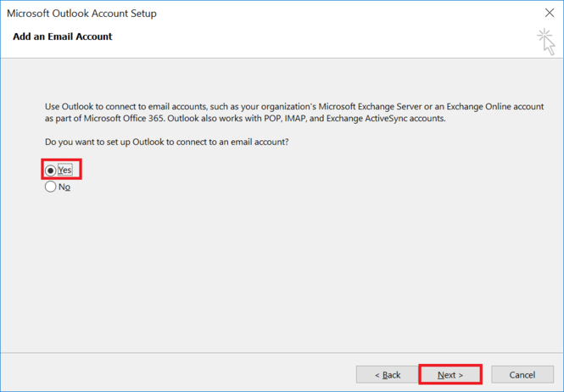564x392 pixels.
Task: Click the "Yes" option label text
Action: click(x=65, y=170)
